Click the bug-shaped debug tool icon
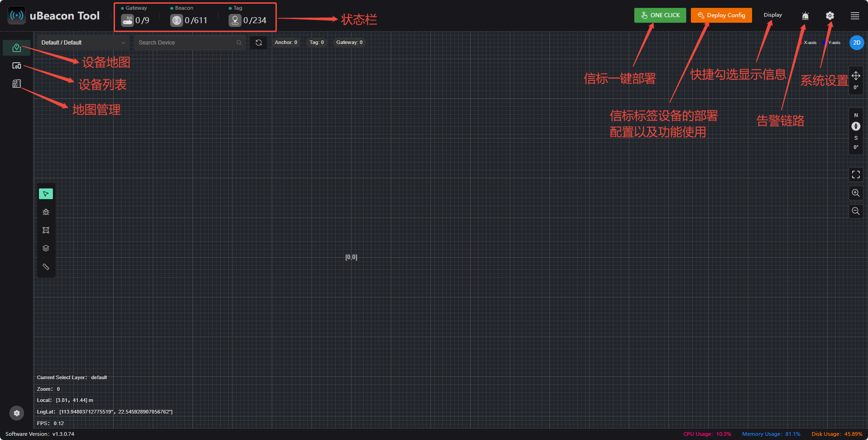868x440 pixels. click(x=46, y=212)
